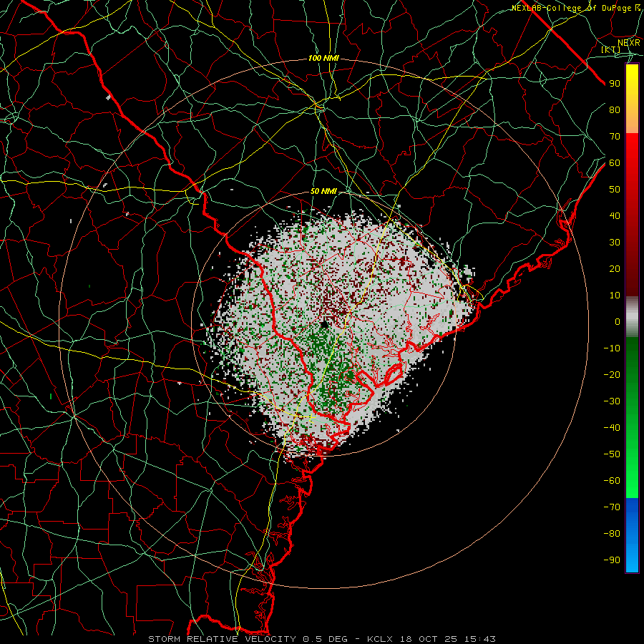Click the positive 90 value on the scale

pyautogui.click(x=615, y=84)
